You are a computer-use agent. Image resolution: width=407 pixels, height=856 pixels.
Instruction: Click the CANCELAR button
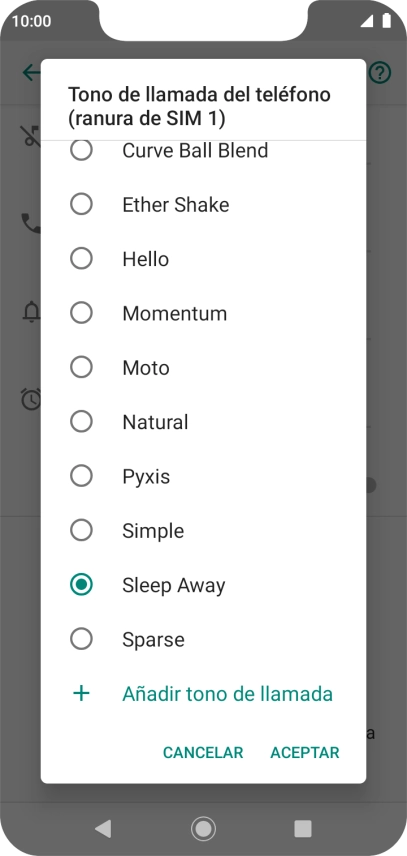[203, 752]
